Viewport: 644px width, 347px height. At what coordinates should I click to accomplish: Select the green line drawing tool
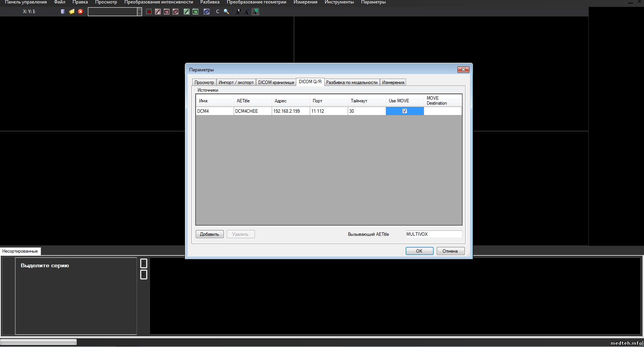pos(187,12)
